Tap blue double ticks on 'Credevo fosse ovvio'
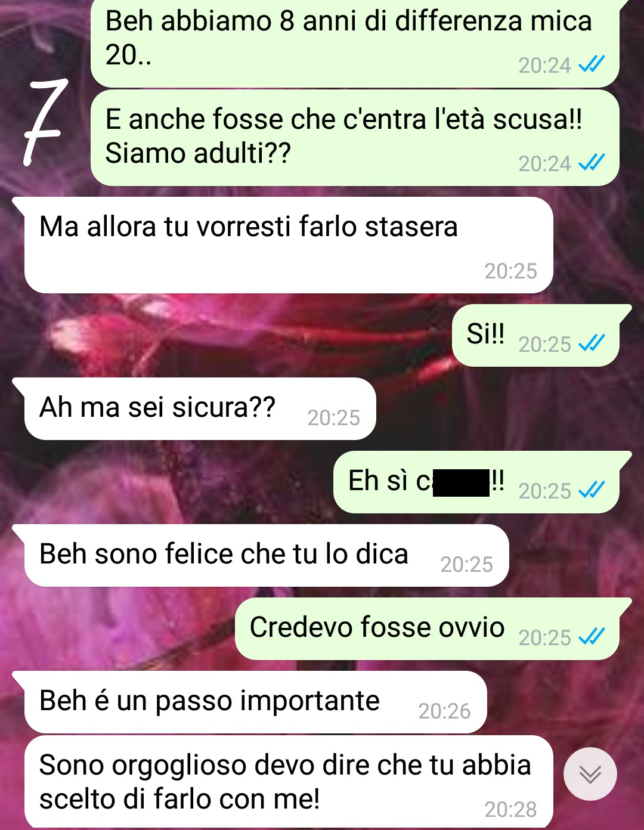644x830 pixels. tap(592, 636)
